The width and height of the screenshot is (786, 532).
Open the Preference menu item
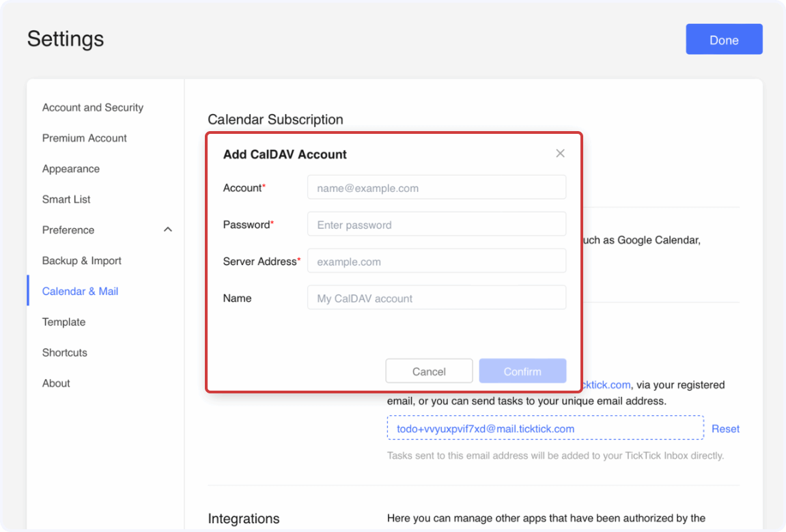pos(68,230)
